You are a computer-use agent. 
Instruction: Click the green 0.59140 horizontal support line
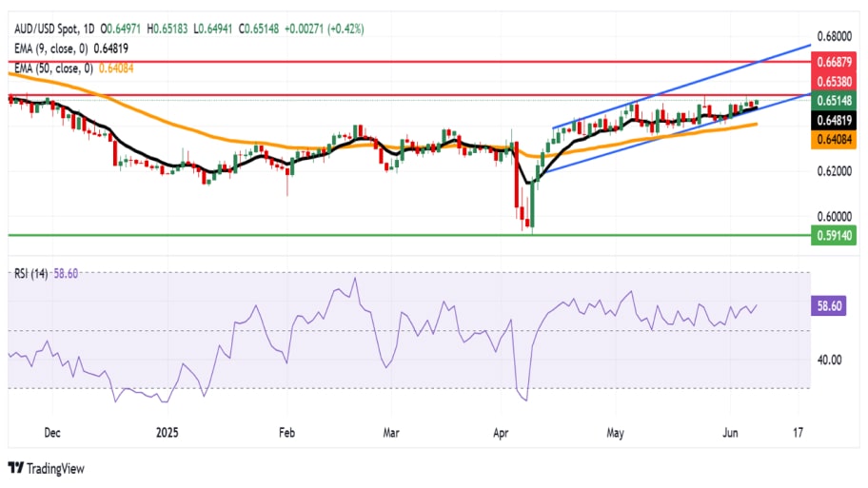pyautogui.click(x=409, y=235)
